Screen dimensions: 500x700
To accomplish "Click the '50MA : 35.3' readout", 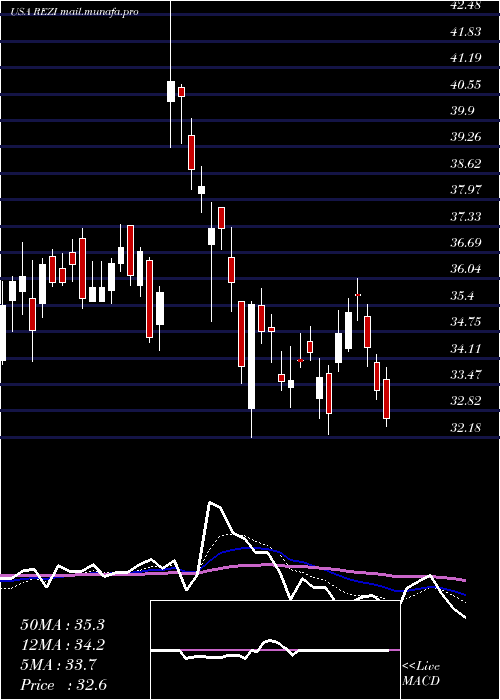I will [x=62, y=625].
